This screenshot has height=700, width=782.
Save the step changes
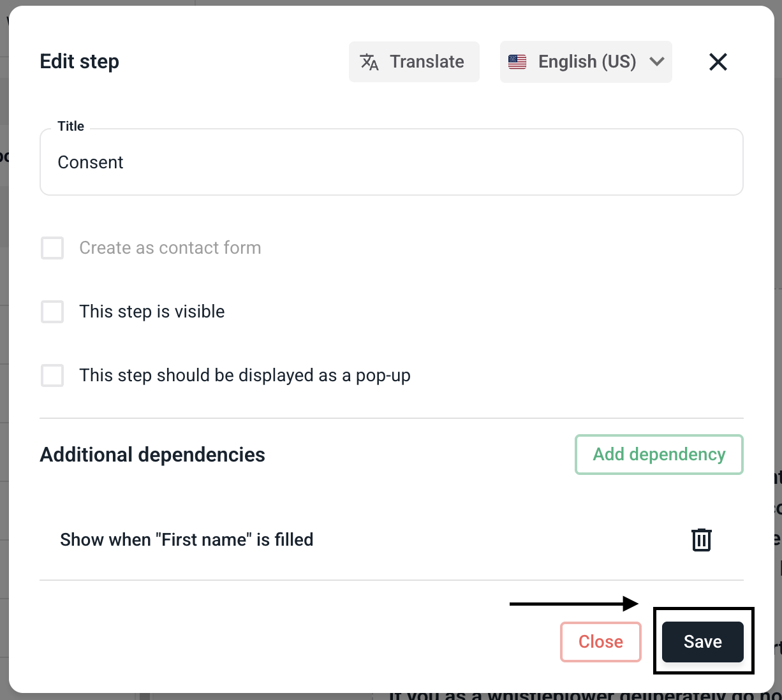[x=702, y=641]
